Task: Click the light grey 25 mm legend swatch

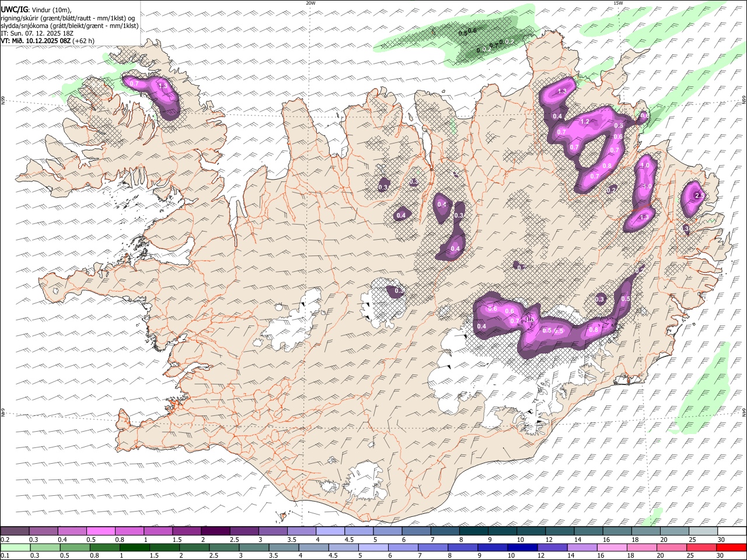Action: point(703,531)
